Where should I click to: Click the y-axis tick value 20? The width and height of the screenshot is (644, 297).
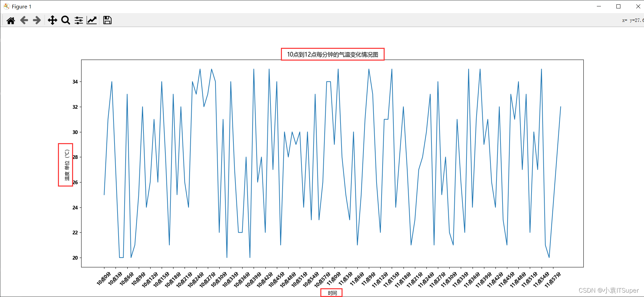coord(75,258)
